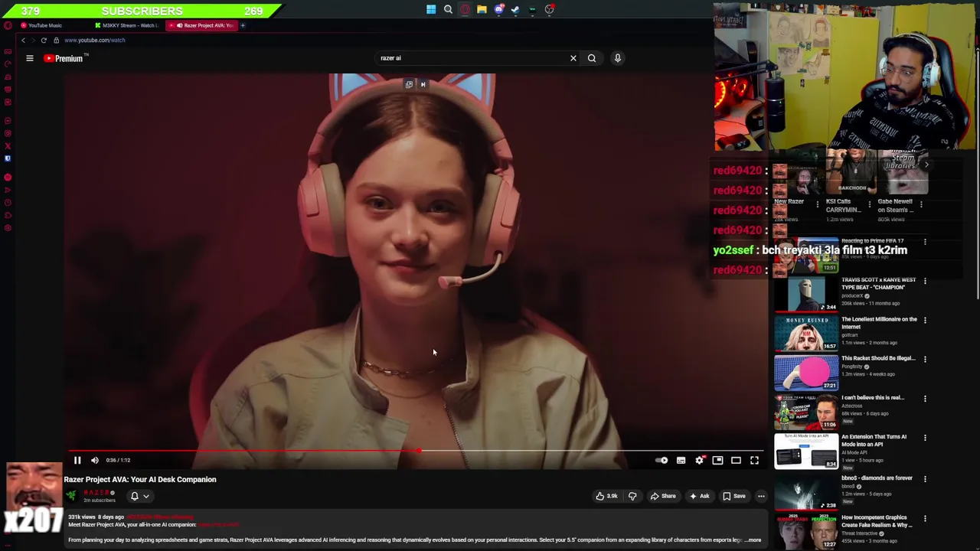980x551 pixels.
Task: Open the 'I can't believe this is real' thumbnail
Action: (x=806, y=412)
